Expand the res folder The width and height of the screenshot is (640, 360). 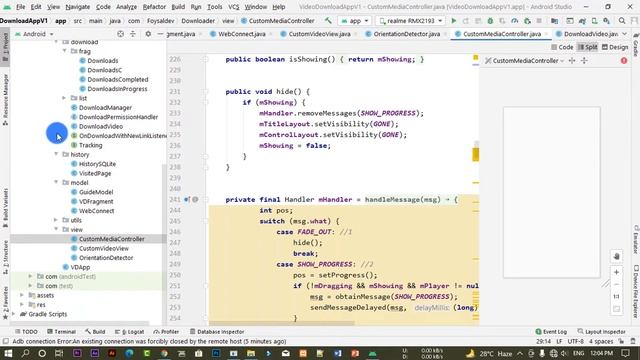[22, 304]
